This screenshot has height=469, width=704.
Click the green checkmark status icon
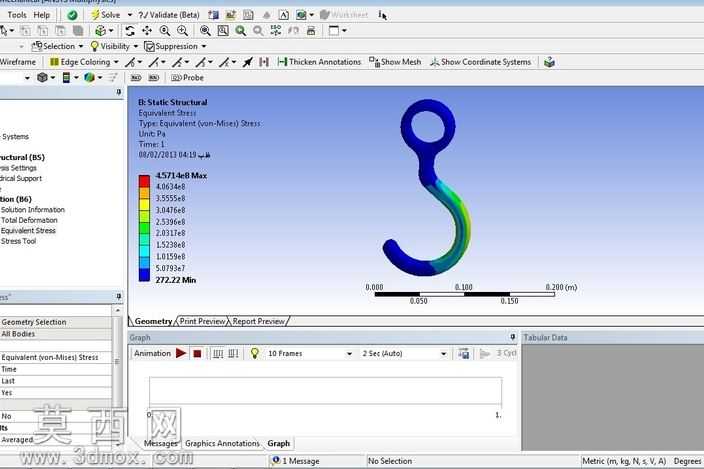[x=72, y=15]
